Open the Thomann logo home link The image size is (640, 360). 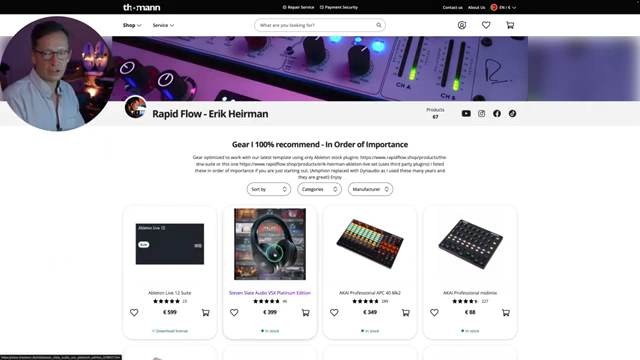pos(142,7)
